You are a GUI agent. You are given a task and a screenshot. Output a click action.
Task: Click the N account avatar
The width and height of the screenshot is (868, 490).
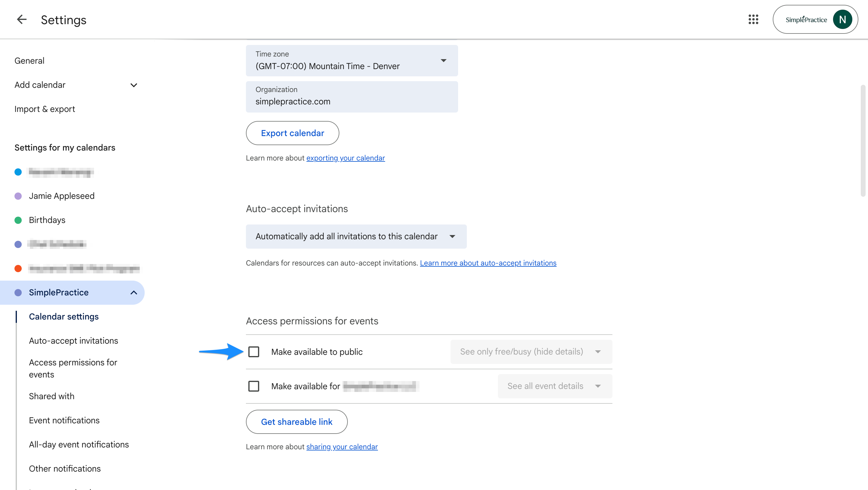click(842, 20)
